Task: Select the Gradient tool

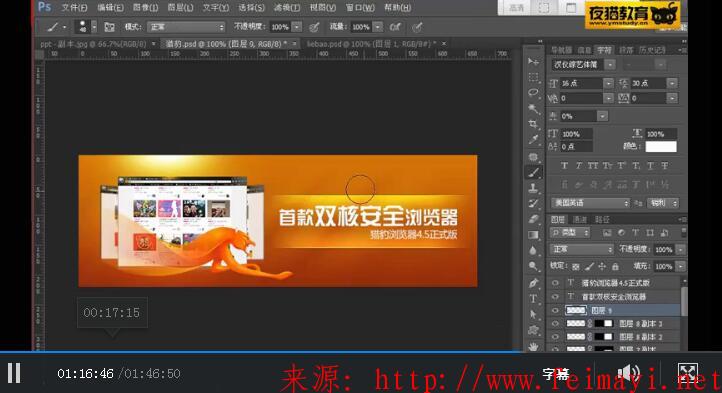Action: pyautogui.click(x=533, y=235)
